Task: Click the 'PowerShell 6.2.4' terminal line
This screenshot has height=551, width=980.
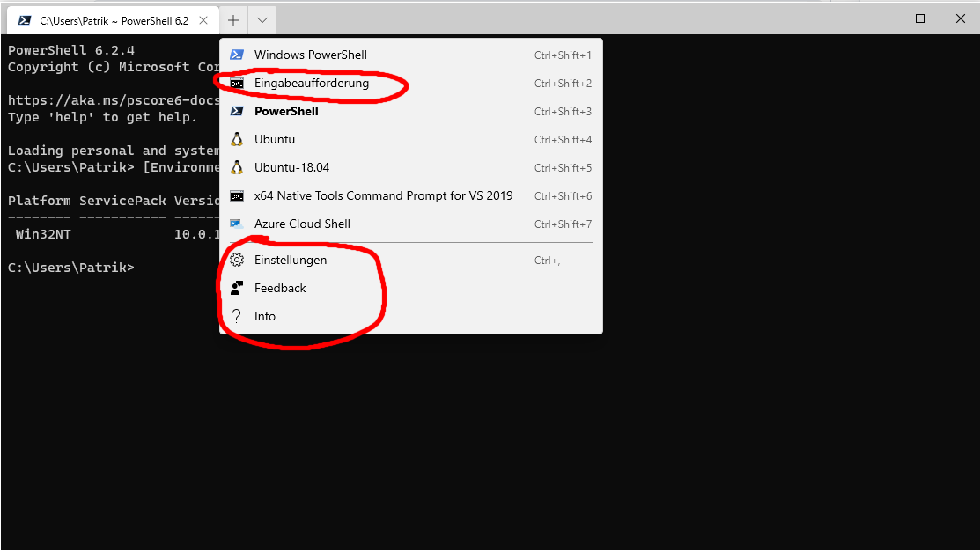Action: tap(71, 50)
